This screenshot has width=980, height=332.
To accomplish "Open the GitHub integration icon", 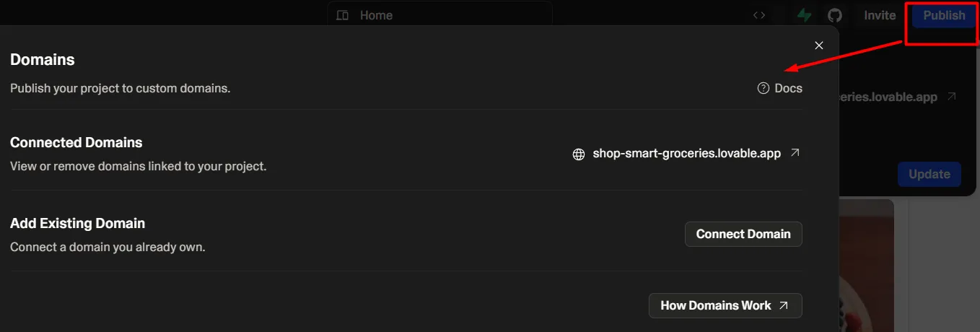I will coord(834,15).
